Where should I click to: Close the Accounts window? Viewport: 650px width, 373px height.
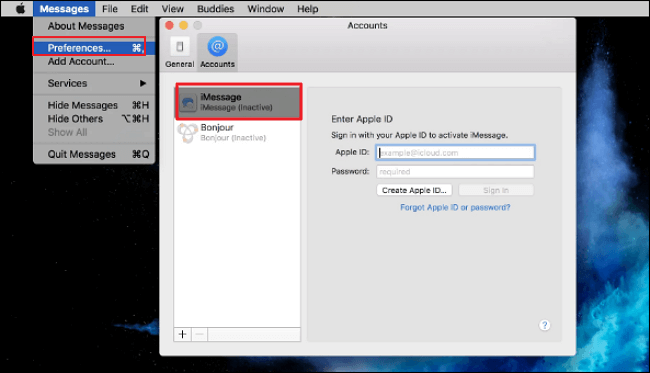click(x=169, y=25)
